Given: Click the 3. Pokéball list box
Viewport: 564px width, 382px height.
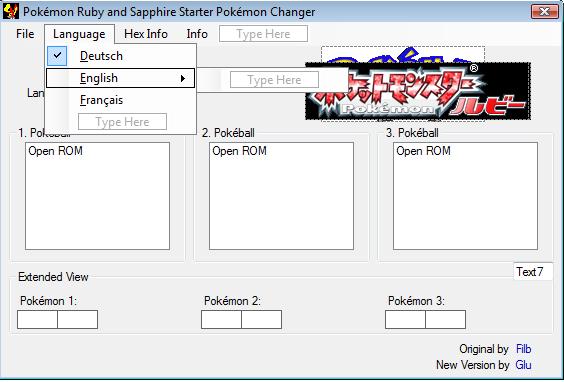Looking at the screenshot, I should click(465, 196).
